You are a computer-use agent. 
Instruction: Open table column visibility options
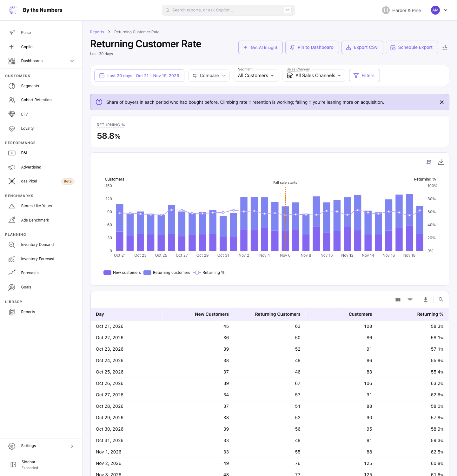tap(398, 300)
